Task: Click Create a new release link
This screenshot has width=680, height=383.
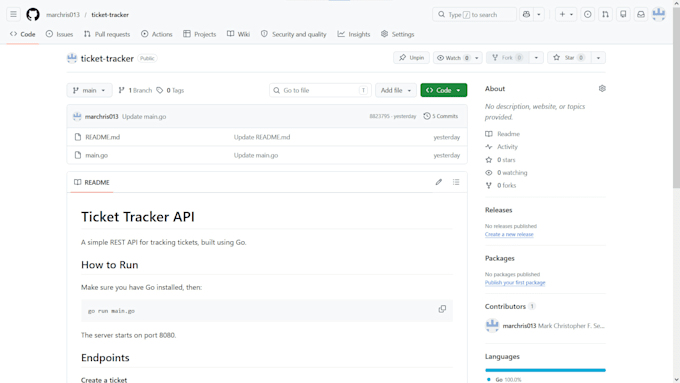Action: pos(509,234)
